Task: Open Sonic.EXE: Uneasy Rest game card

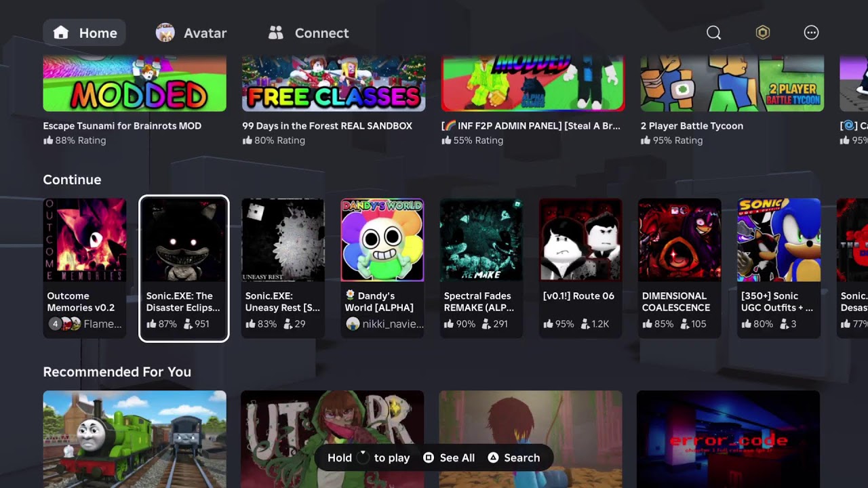Action: pos(283,268)
